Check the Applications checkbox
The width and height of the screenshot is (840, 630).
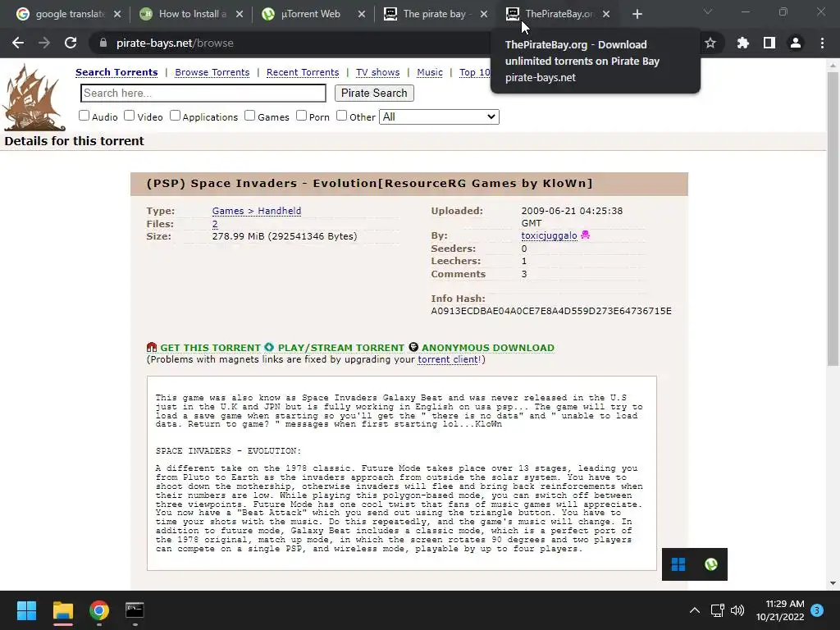pyautogui.click(x=176, y=115)
